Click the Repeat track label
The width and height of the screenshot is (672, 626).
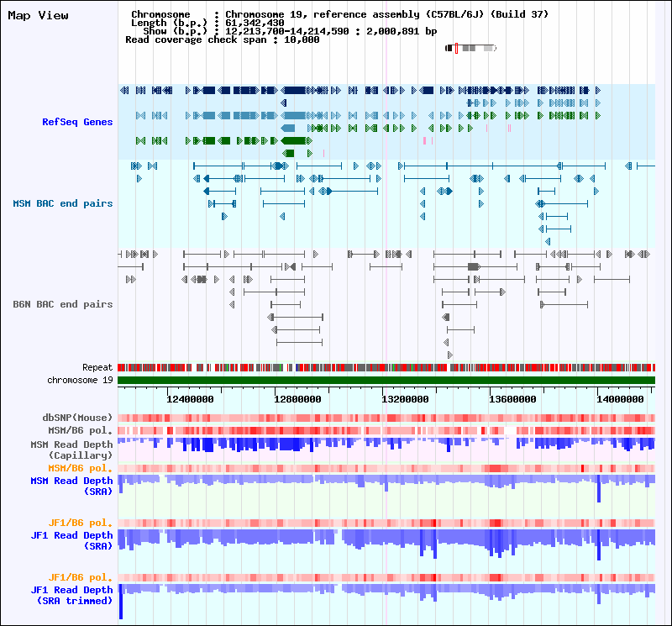[x=97, y=367]
